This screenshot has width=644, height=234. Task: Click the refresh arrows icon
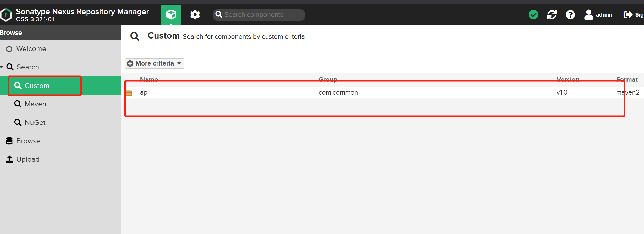pos(552,15)
